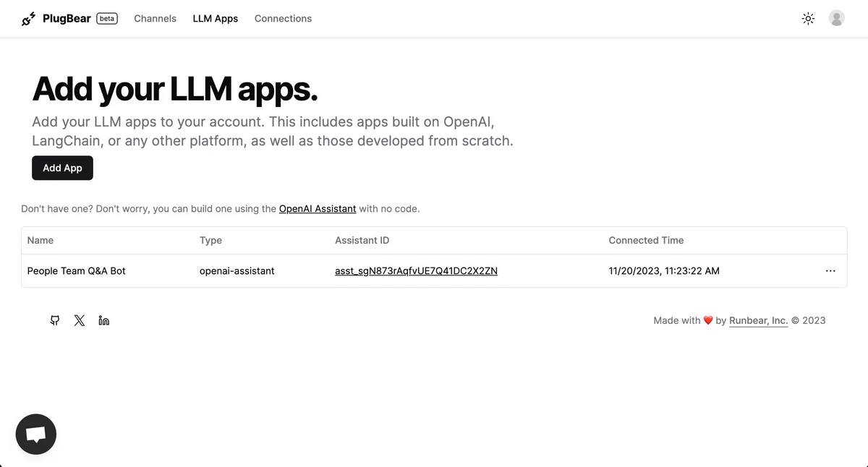Open the X (Twitter) icon link

(x=80, y=320)
